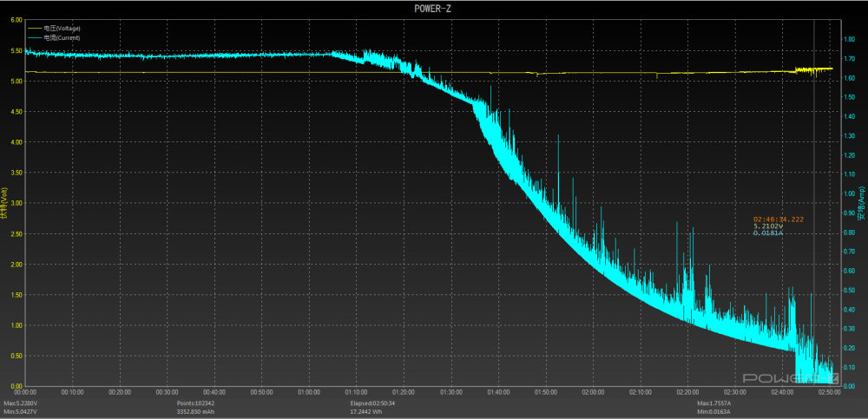Click the Max:5.2280V statistic
Image resolution: width=868 pixels, height=419 pixels.
click(x=21, y=403)
